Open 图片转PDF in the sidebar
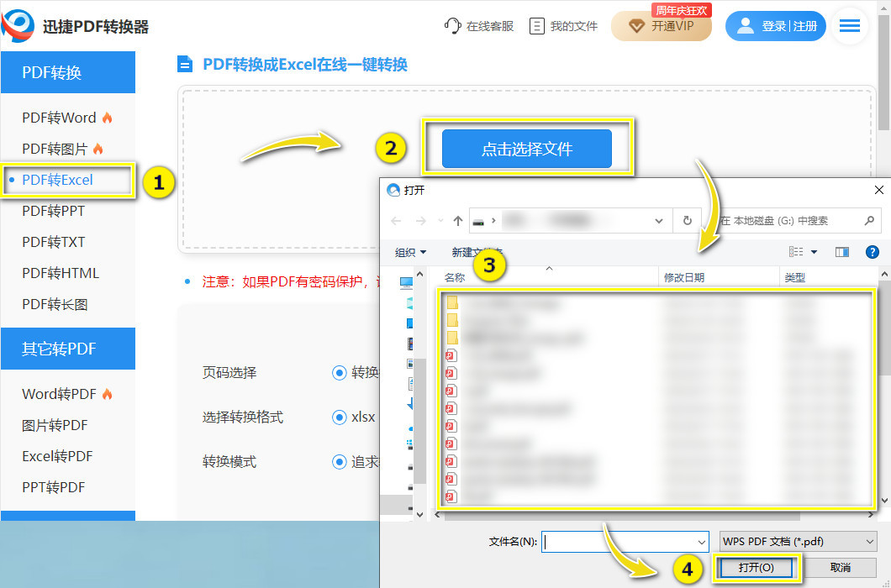This screenshot has width=891, height=588. coord(55,425)
